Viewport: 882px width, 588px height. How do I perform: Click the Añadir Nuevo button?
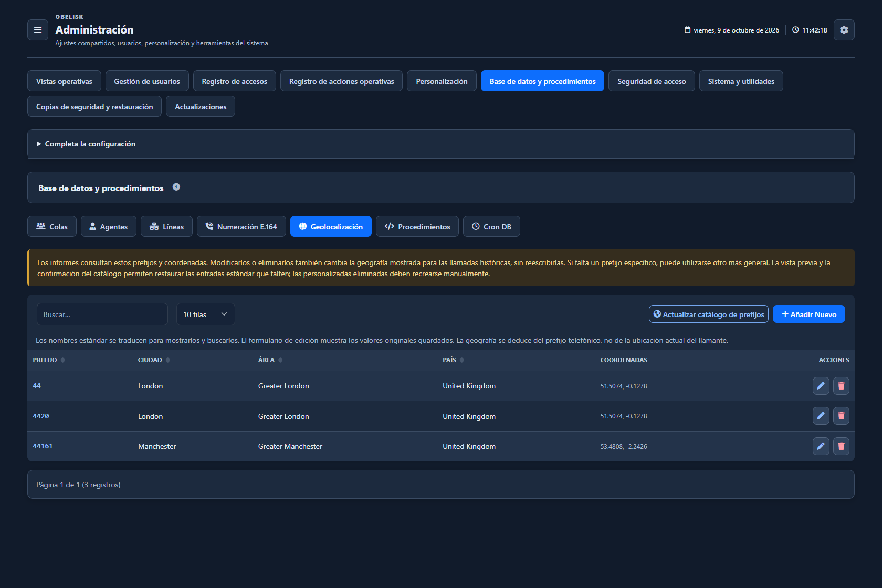pos(809,314)
